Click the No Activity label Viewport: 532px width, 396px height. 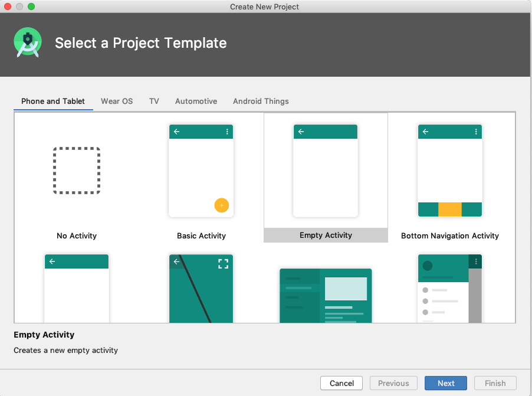pos(77,235)
